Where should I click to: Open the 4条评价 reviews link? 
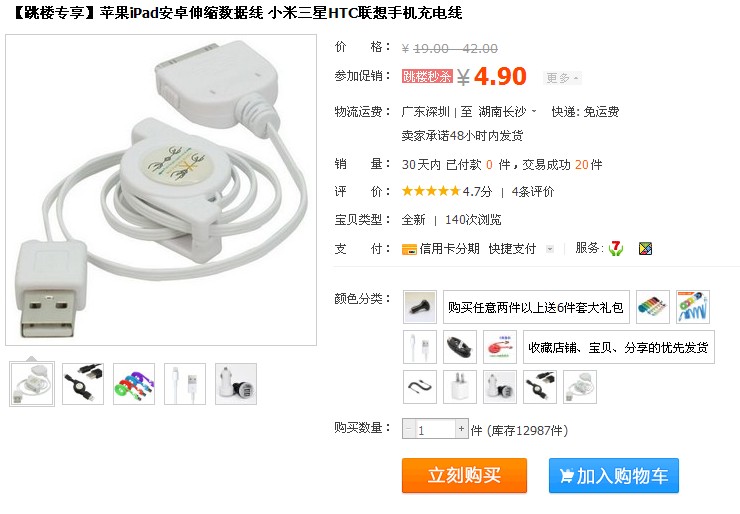[533, 192]
